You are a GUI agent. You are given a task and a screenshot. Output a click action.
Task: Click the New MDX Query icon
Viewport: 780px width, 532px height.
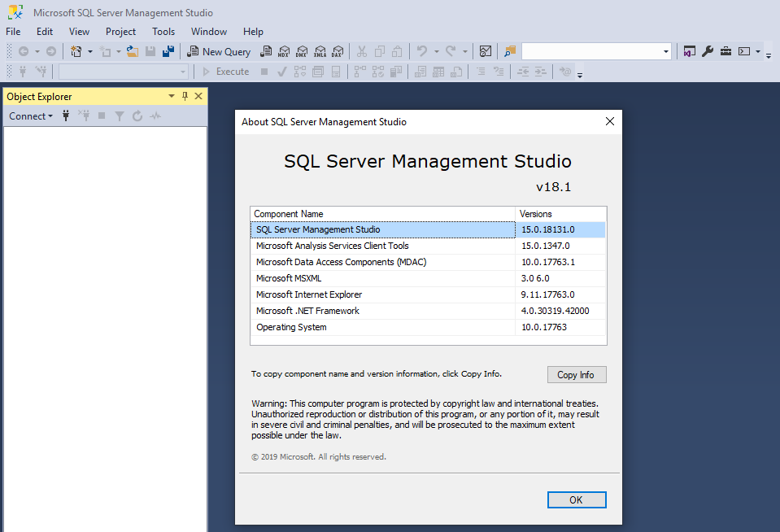(284, 50)
